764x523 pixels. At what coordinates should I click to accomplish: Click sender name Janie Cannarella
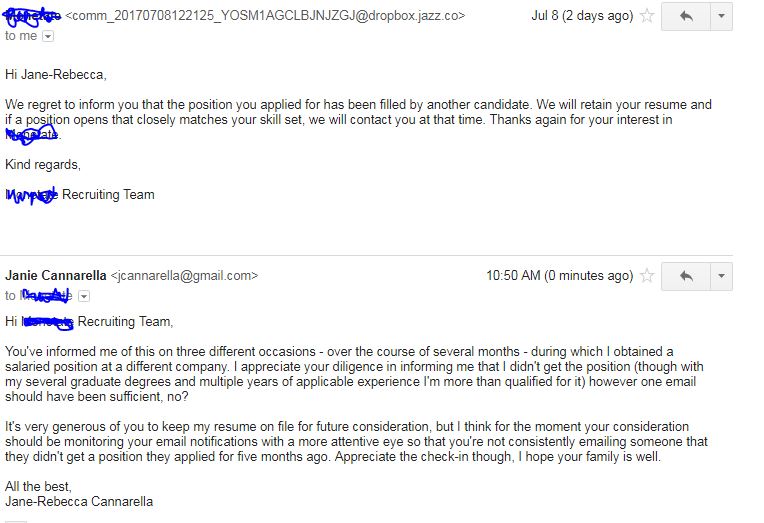click(x=55, y=275)
